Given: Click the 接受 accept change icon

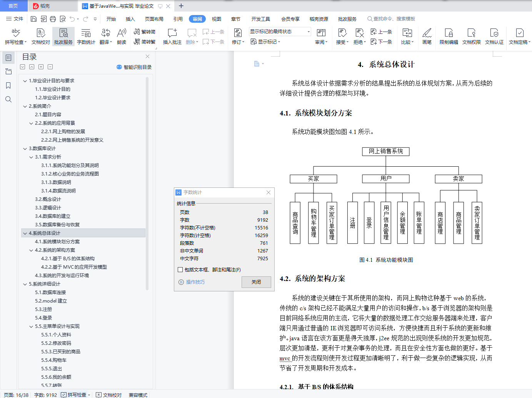Looking at the screenshot, I should [x=342, y=33].
